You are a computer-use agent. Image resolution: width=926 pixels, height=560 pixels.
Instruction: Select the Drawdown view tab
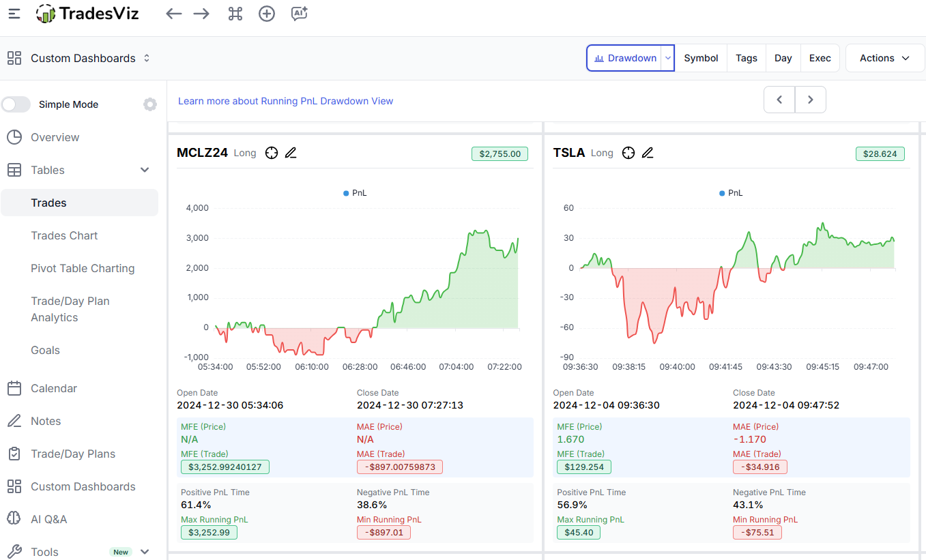pyautogui.click(x=625, y=58)
